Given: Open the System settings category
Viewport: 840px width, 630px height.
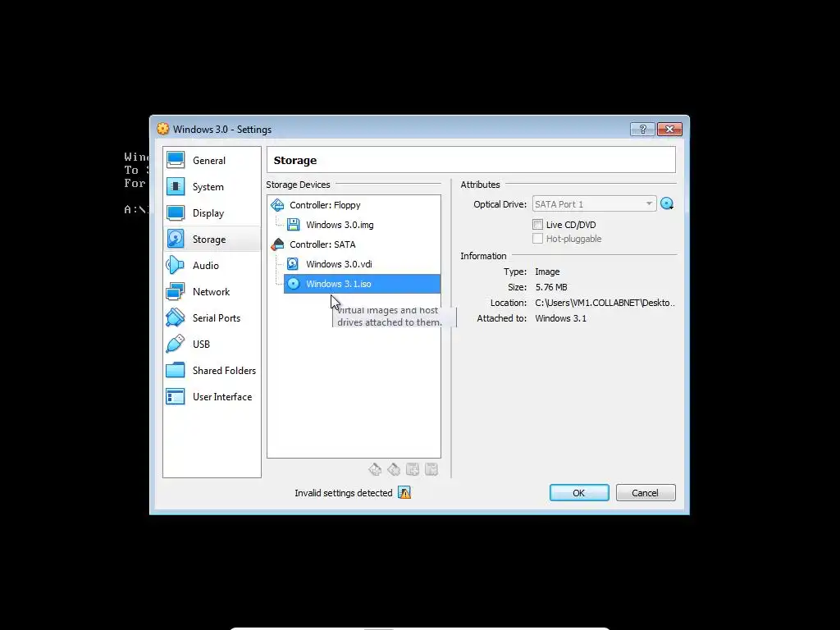Looking at the screenshot, I should 212,186.
